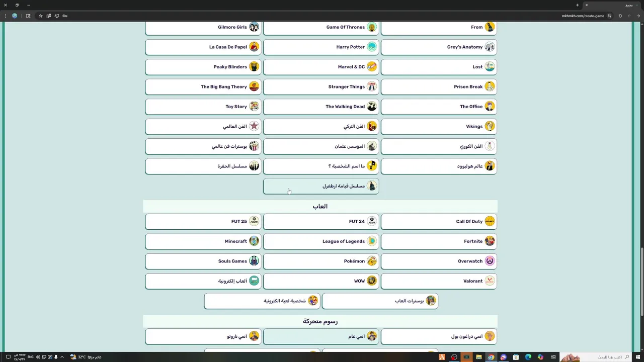Image resolution: width=644 pixels, height=362 pixels.
Task: Select شخصية لعبة الكترونية category
Action: coord(262,301)
